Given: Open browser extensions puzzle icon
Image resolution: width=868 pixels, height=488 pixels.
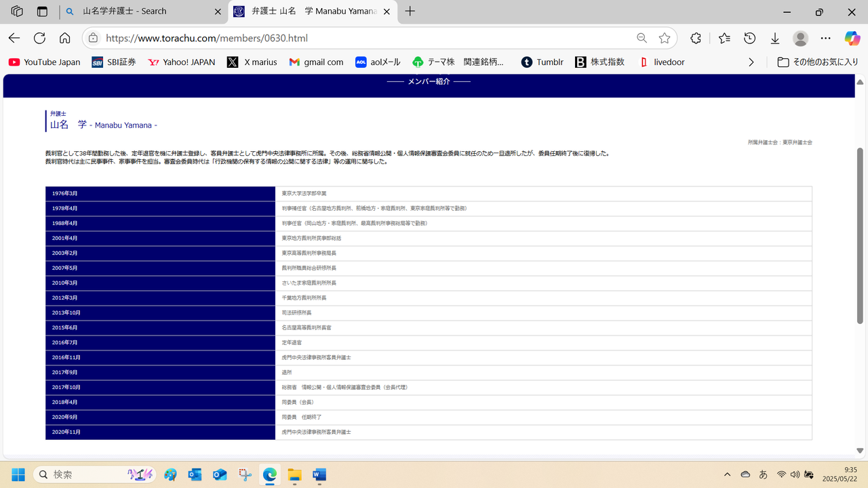Looking at the screenshot, I should click(696, 38).
